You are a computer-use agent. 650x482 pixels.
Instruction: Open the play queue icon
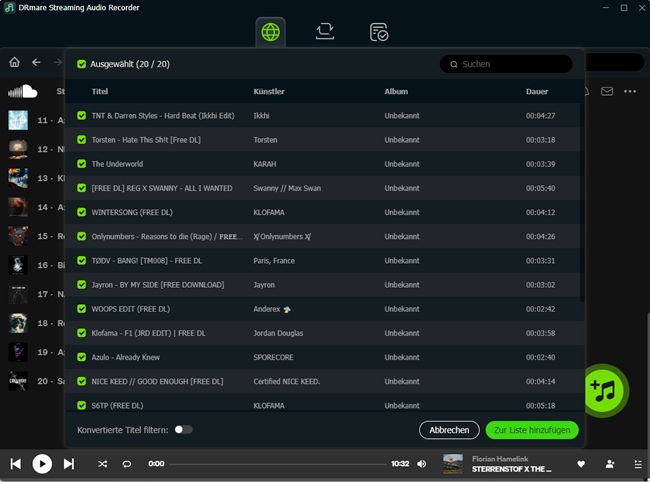tap(638, 464)
